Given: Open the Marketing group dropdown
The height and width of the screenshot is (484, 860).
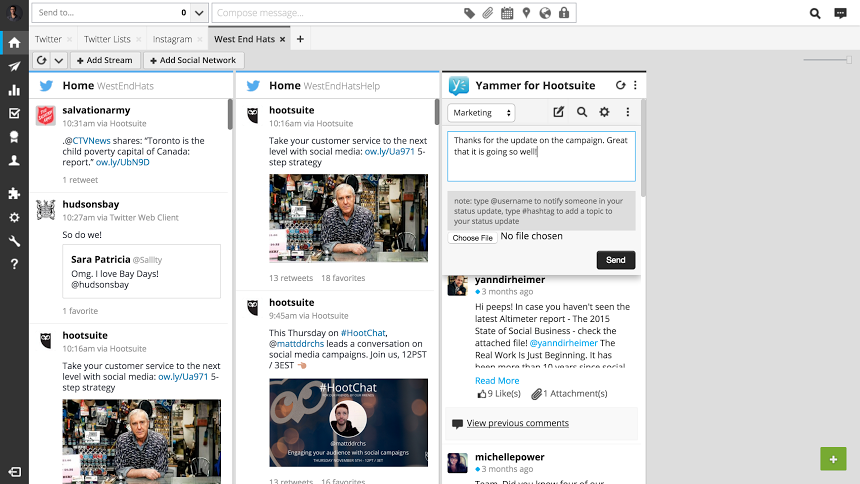Looking at the screenshot, I should pyautogui.click(x=481, y=112).
